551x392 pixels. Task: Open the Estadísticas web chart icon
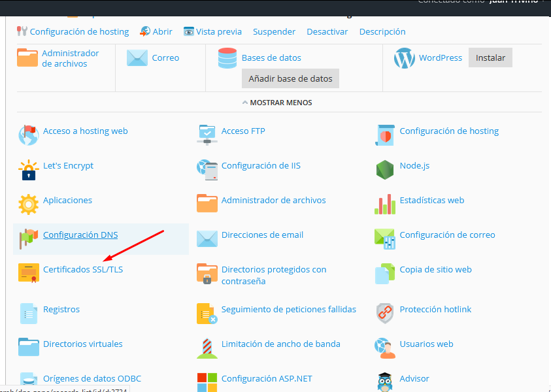[385, 204]
